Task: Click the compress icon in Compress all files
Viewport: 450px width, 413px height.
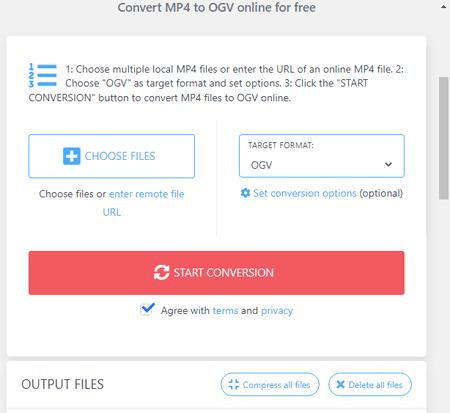Action: pos(234,384)
